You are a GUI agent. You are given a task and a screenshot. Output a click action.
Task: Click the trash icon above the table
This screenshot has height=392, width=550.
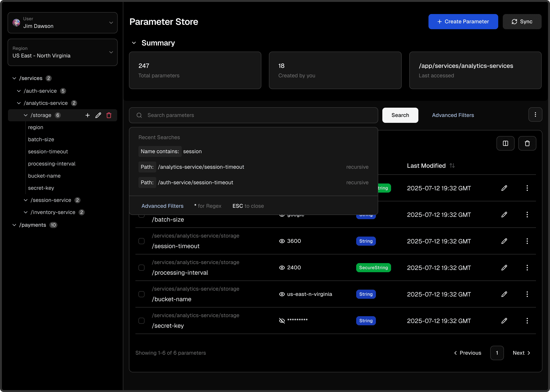[x=527, y=143]
